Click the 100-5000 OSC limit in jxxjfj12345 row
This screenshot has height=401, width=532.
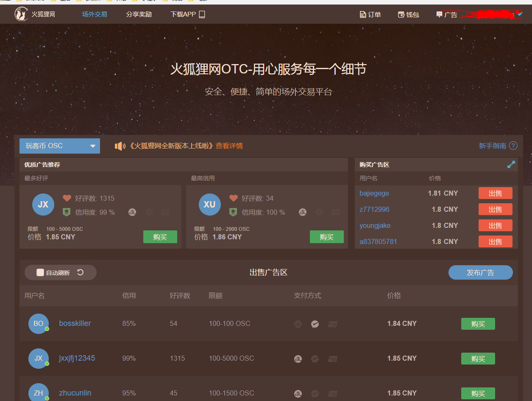pos(231,358)
